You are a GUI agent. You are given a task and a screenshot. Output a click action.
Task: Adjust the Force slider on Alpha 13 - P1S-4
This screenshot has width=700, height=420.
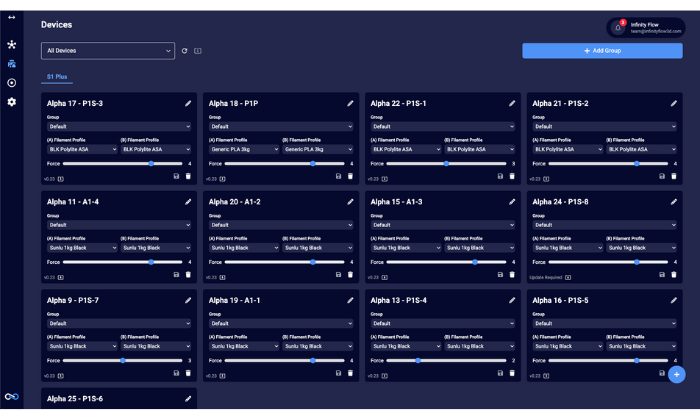pyautogui.click(x=446, y=361)
